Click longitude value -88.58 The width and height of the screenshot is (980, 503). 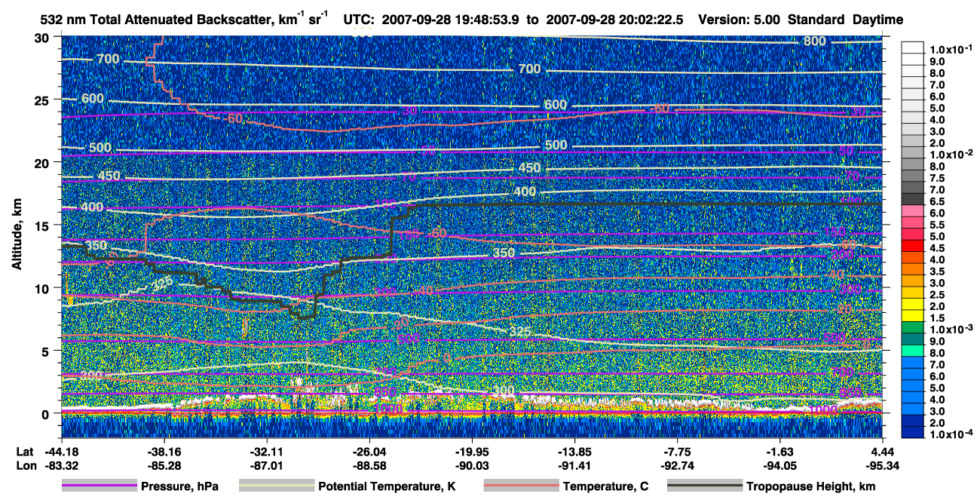tap(369, 465)
